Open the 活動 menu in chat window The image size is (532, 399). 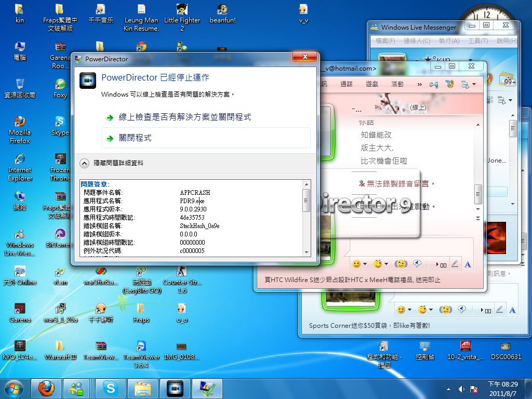pyautogui.click(x=397, y=84)
